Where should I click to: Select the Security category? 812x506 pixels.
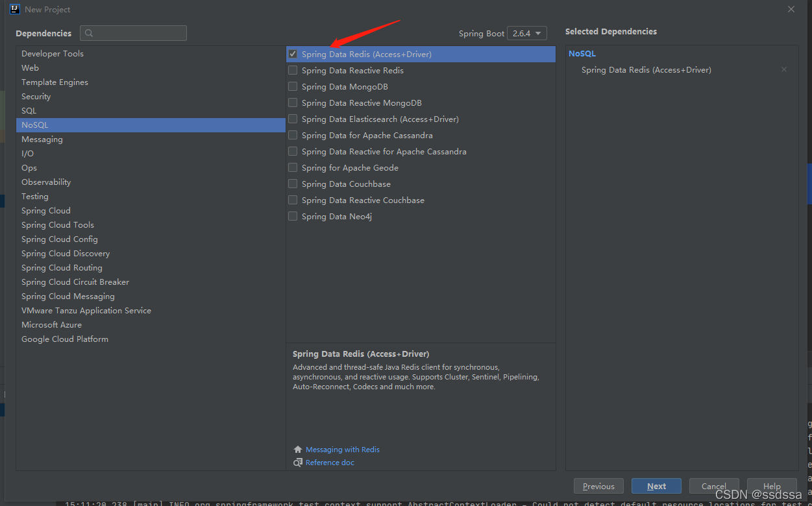pyautogui.click(x=151, y=97)
